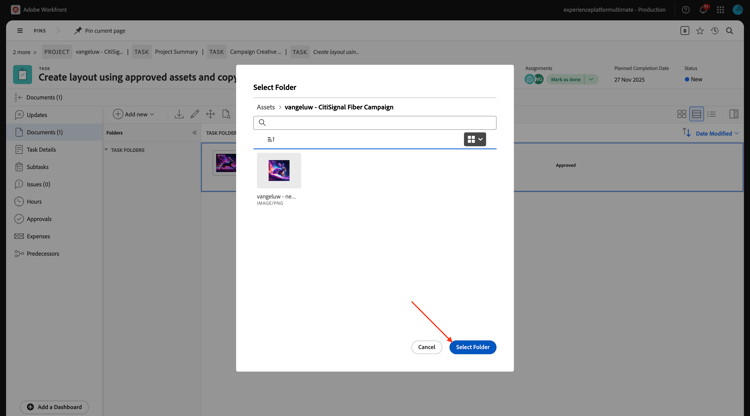Click the Adobe Workfront logo

(15, 10)
